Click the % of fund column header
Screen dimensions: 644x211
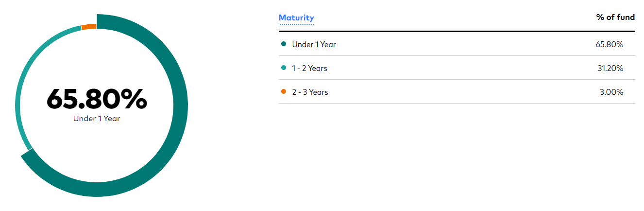coord(615,18)
